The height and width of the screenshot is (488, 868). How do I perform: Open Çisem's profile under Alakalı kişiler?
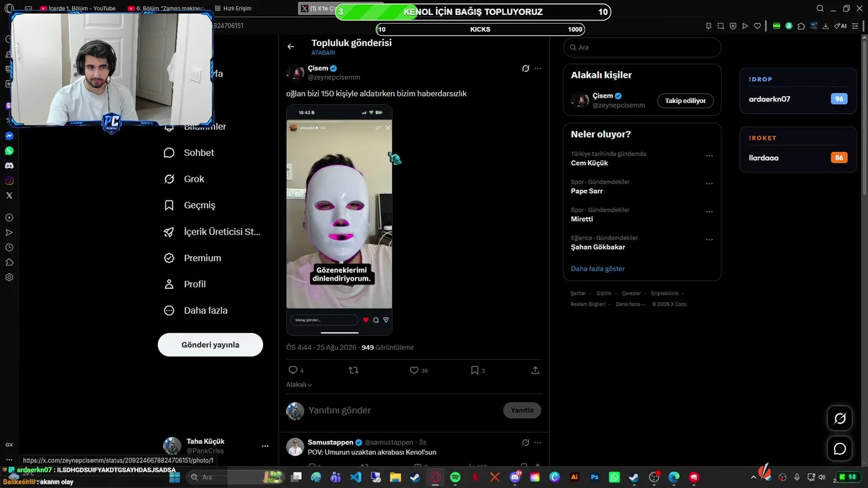click(x=603, y=96)
